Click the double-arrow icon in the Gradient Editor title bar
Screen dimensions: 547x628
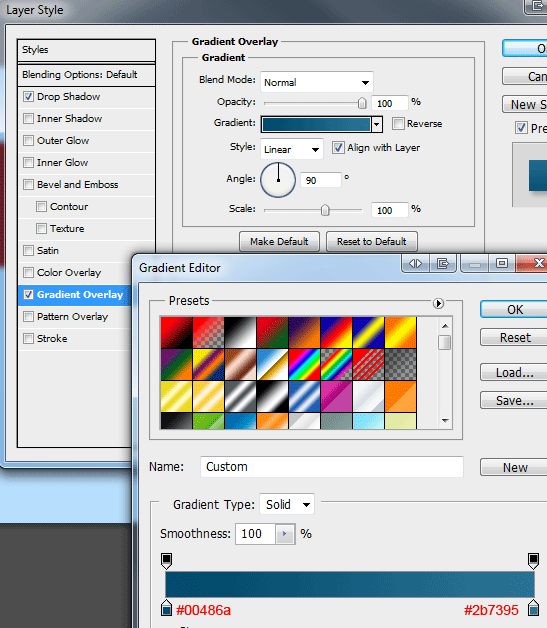coord(415,264)
